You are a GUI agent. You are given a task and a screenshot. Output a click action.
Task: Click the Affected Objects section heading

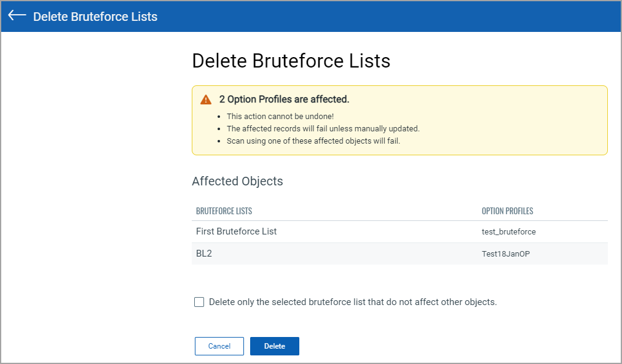237,181
